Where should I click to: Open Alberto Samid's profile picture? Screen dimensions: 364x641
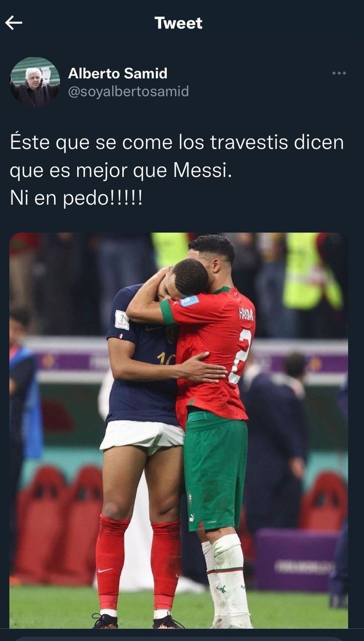[35, 82]
